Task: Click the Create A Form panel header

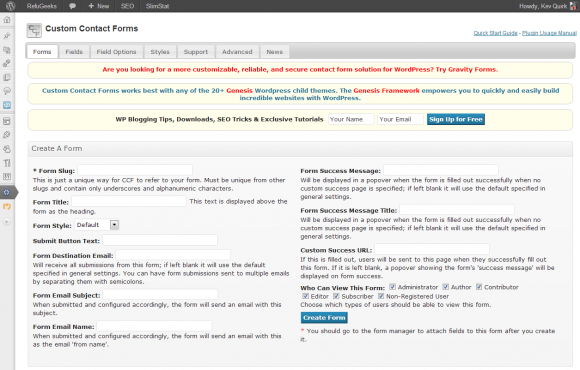Action: tap(300, 149)
